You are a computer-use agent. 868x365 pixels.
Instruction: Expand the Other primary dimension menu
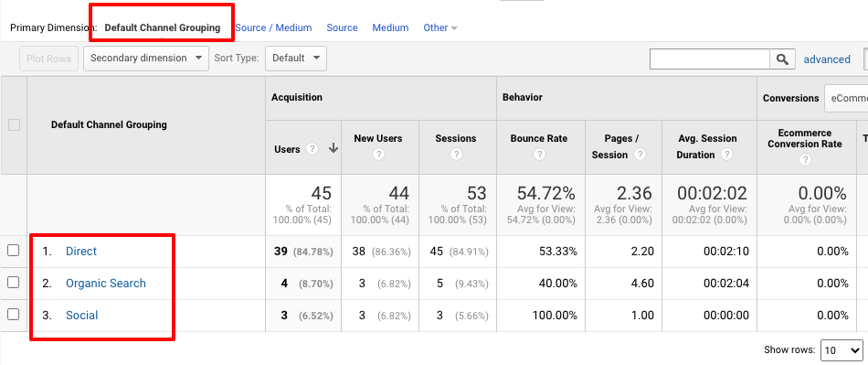point(440,27)
